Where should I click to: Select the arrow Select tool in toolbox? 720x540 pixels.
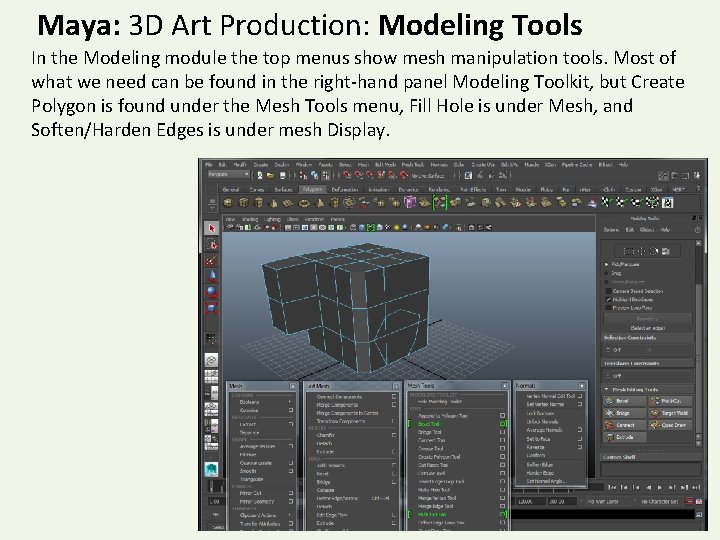click(x=212, y=228)
